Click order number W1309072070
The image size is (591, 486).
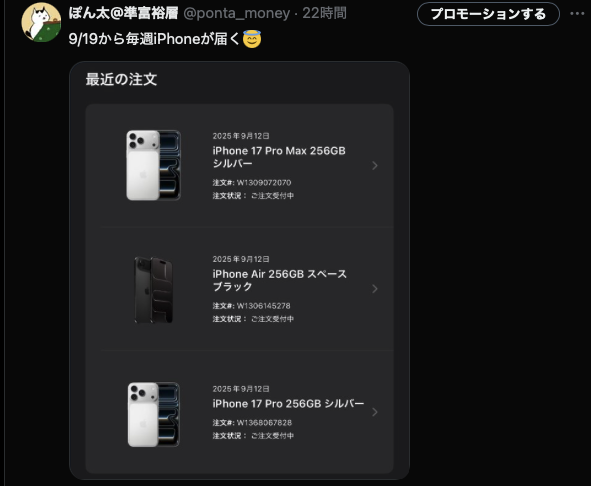pyautogui.click(x=264, y=183)
